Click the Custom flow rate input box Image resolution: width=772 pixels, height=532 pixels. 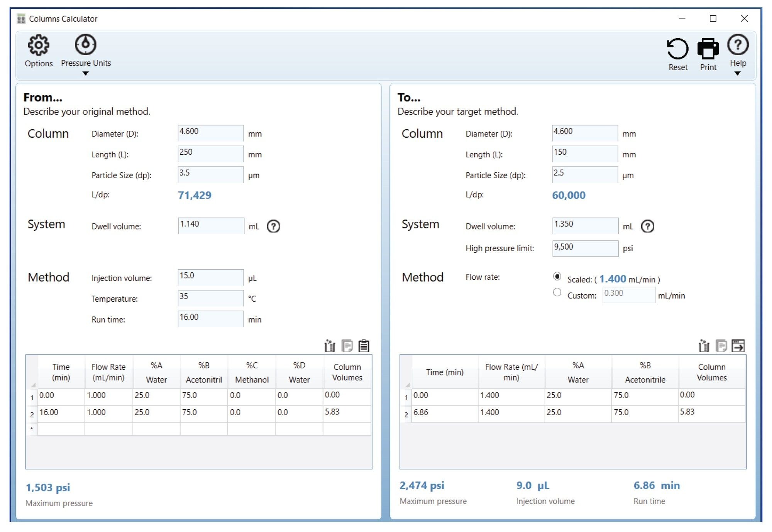coord(629,295)
